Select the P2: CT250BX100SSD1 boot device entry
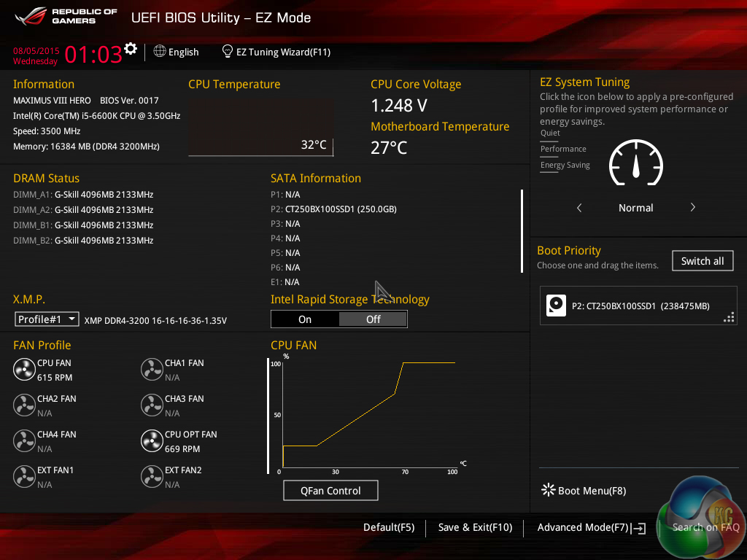The width and height of the screenshot is (747, 560). coord(638,306)
